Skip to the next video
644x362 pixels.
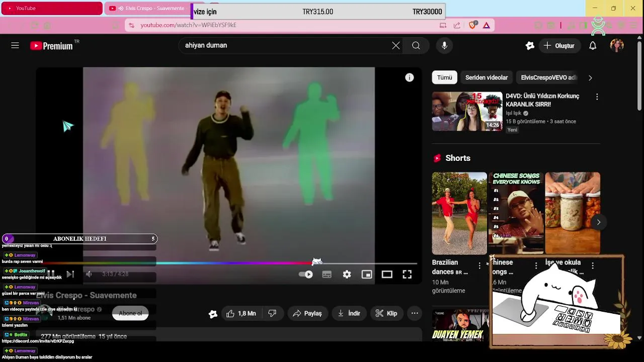point(70,274)
